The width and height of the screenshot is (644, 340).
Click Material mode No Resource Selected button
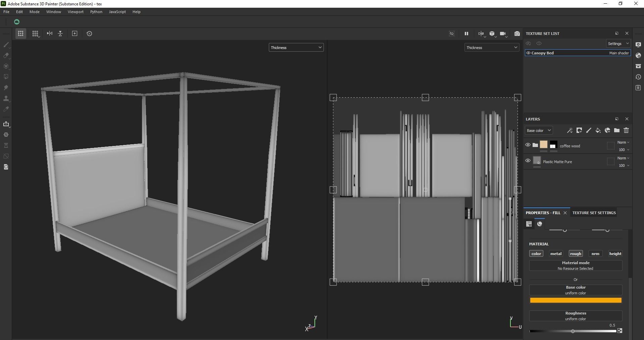(576, 265)
